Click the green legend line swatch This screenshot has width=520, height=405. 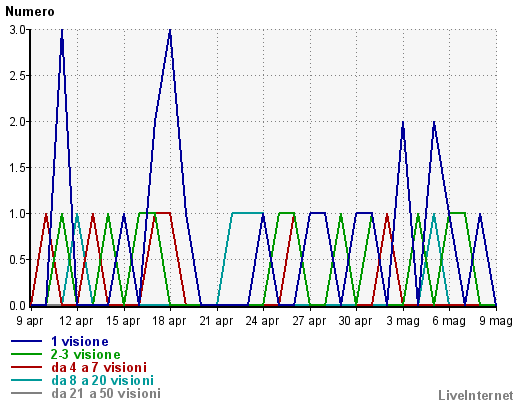pyautogui.click(x=27, y=354)
